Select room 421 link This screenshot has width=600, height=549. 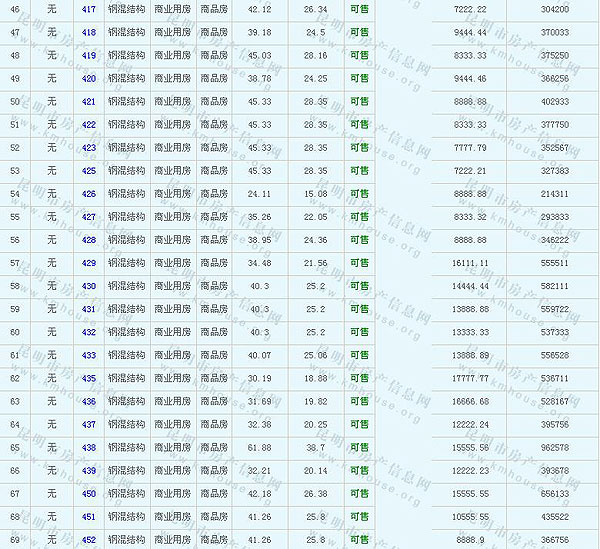click(x=89, y=101)
